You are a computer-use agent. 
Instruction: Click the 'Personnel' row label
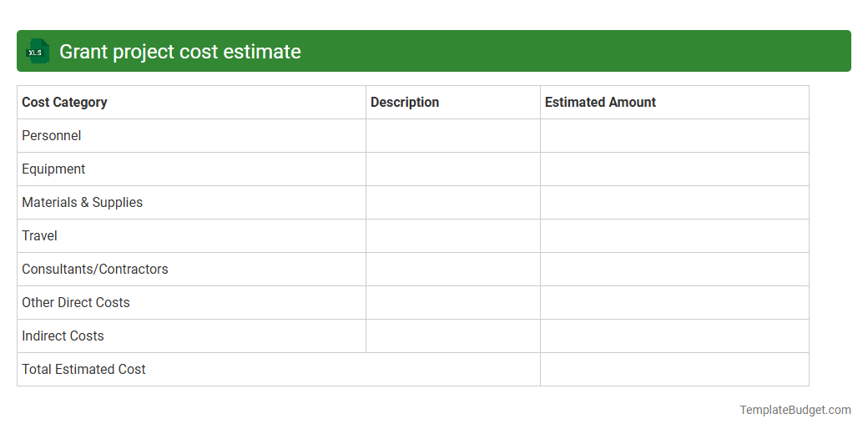pos(52,135)
